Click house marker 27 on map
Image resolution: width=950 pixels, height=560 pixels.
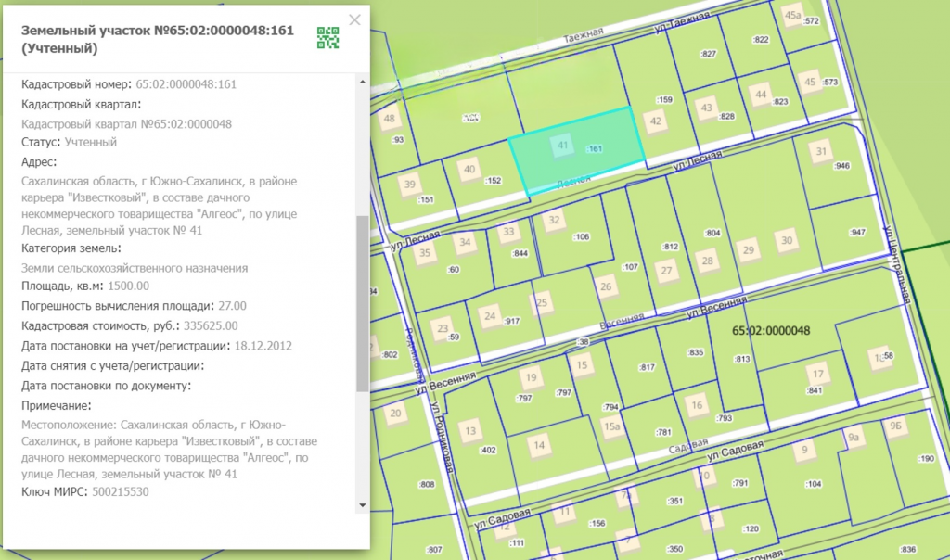coord(666,271)
